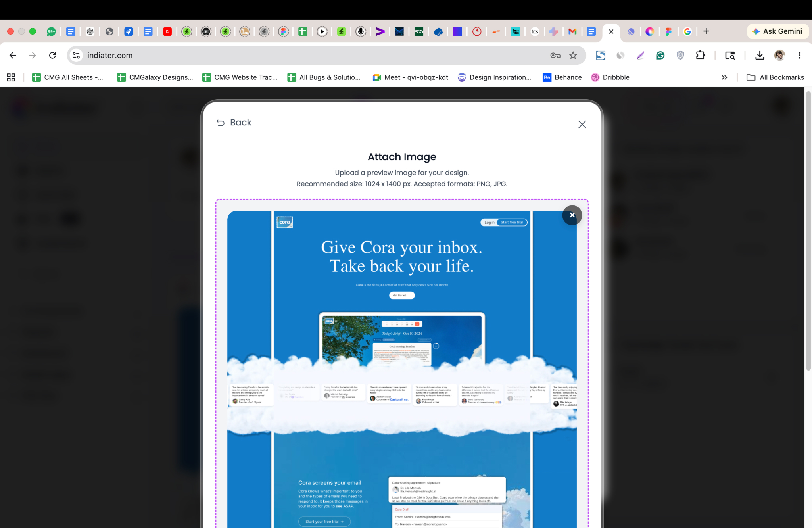Switch to the ChatGPT tab
Viewport: 812px width, 528px height.
point(90,31)
